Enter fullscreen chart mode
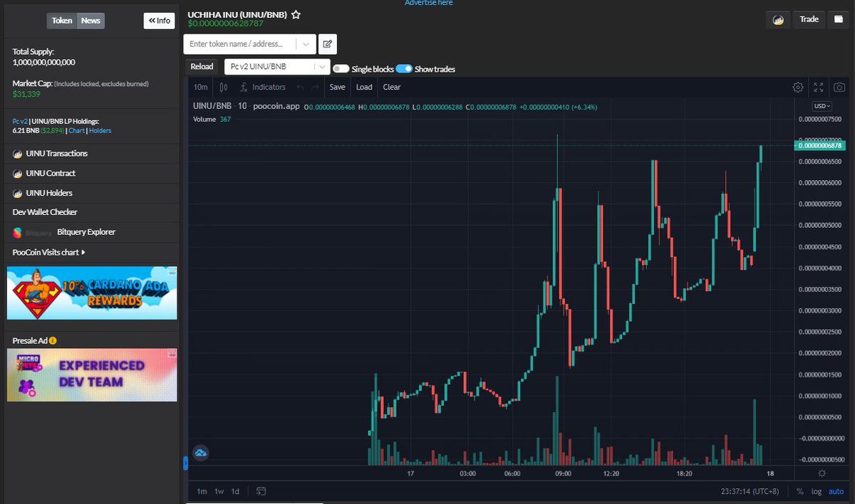The height and width of the screenshot is (504, 855). (819, 87)
